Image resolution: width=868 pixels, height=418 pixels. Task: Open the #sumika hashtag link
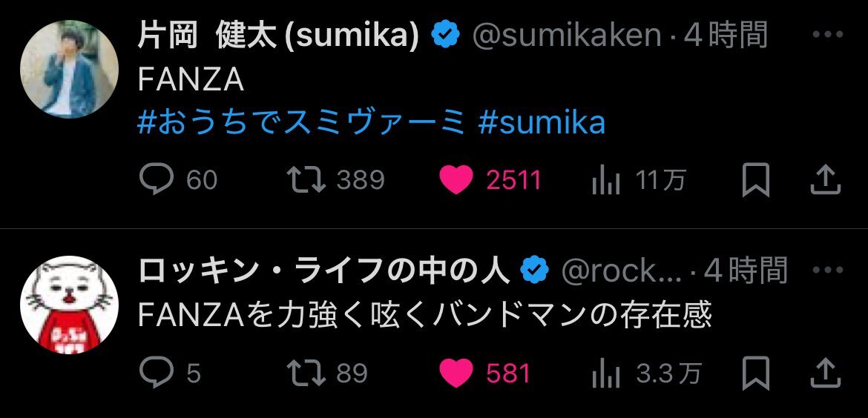542,123
